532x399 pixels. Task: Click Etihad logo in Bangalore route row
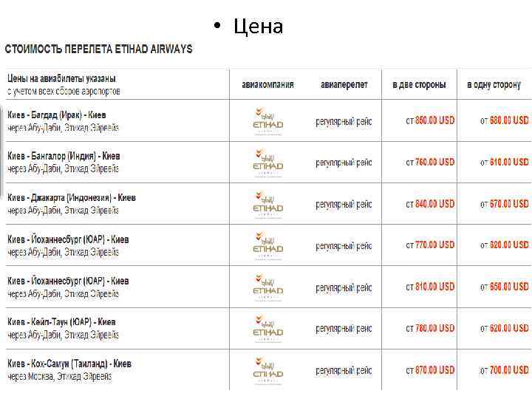pyautogui.click(x=267, y=162)
